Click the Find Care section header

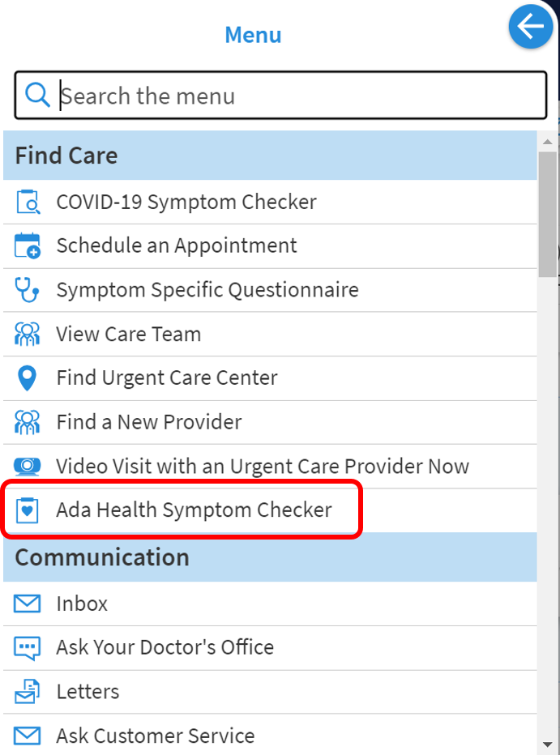tap(66, 155)
